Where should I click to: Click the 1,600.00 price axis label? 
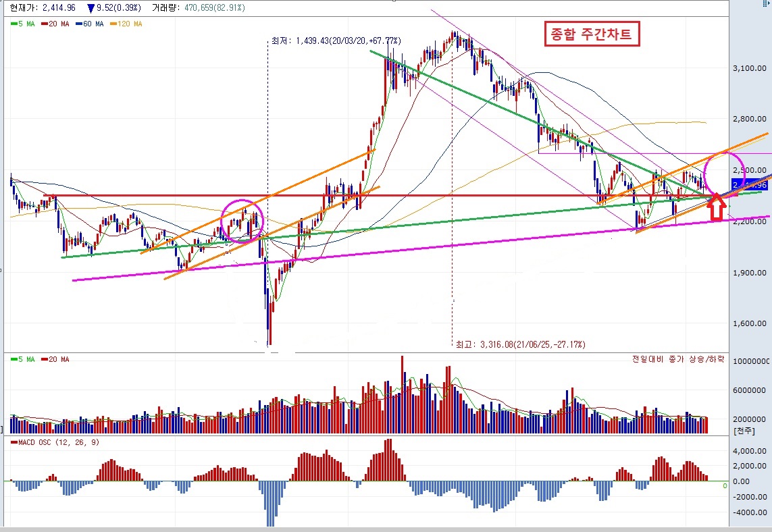(749, 323)
